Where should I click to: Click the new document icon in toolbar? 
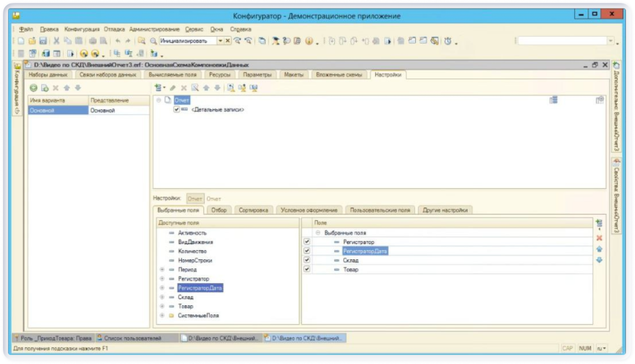21,41
